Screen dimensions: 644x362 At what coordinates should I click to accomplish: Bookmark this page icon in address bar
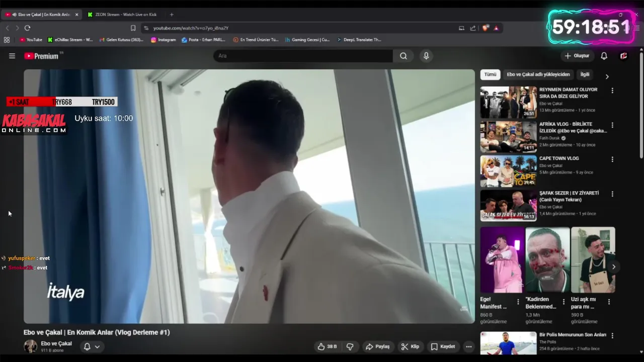point(133,28)
